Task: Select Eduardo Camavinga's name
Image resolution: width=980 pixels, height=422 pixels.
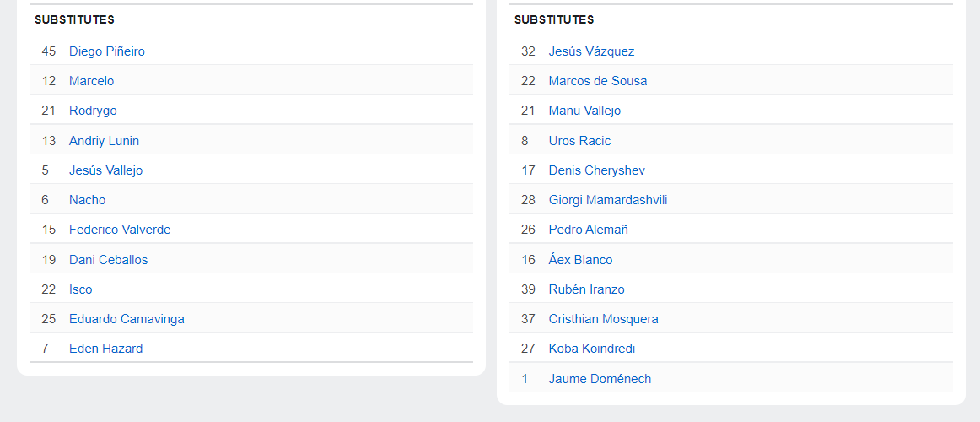Action: 127,319
